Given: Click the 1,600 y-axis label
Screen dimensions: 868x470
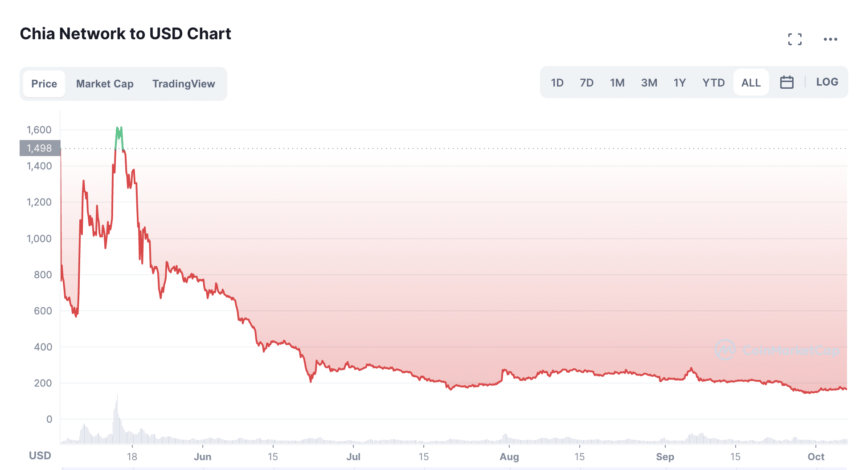Looking at the screenshot, I should (39, 130).
